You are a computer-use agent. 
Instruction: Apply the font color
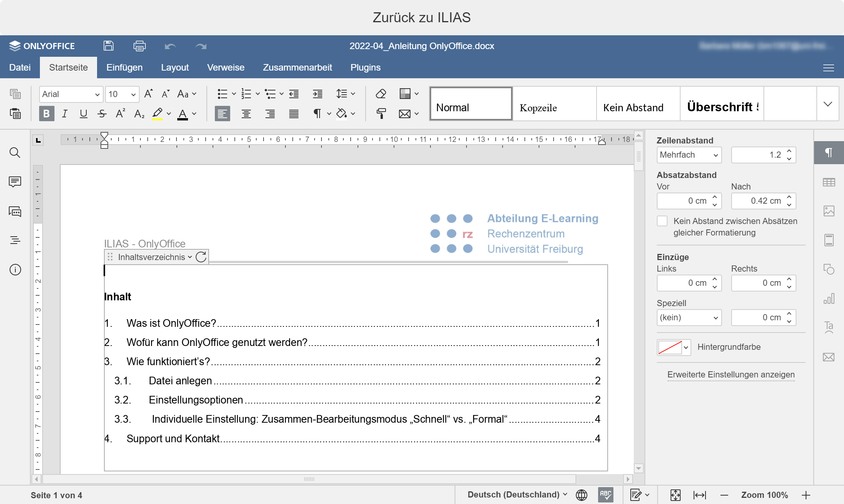click(183, 114)
